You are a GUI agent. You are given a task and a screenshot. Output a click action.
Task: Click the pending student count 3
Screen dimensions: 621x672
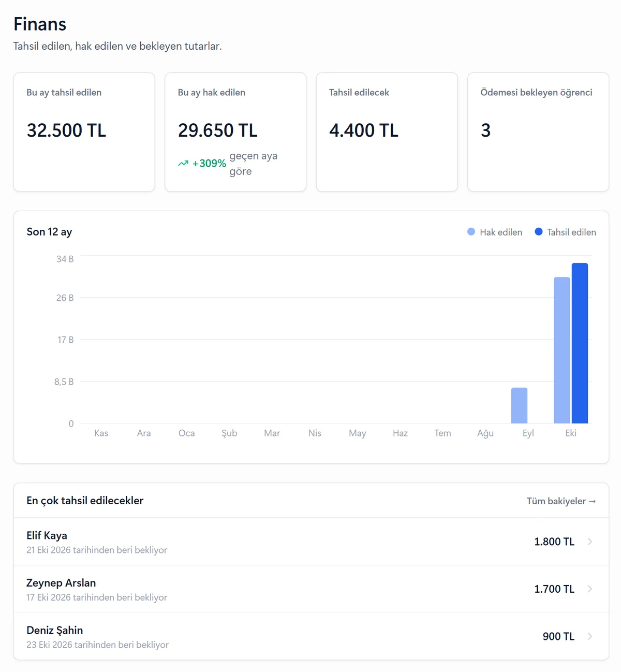pyautogui.click(x=485, y=130)
